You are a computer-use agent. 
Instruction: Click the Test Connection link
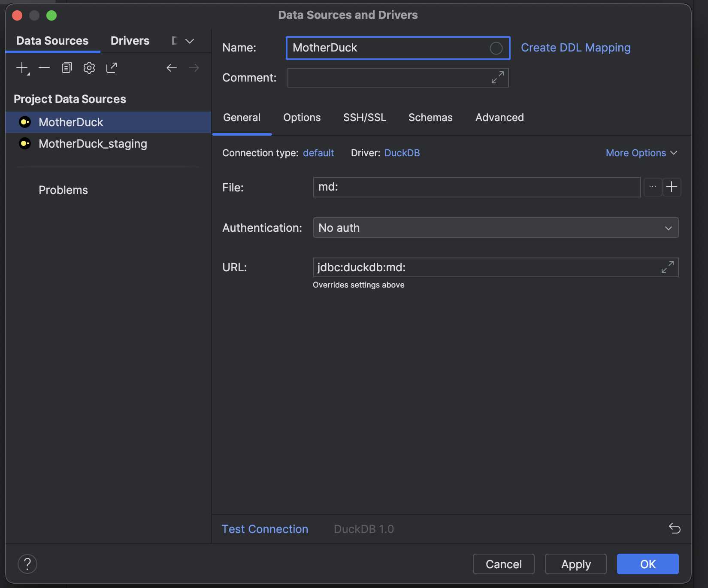click(x=265, y=529)
